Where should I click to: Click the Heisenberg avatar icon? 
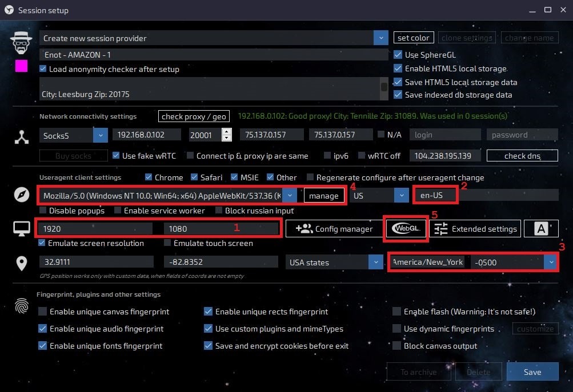[x=21, y=43]
